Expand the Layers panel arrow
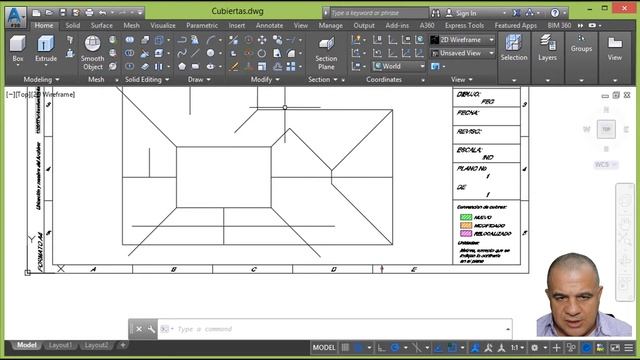Image resolution: width=640 pixels, height=360 pixels. (547, 80)
